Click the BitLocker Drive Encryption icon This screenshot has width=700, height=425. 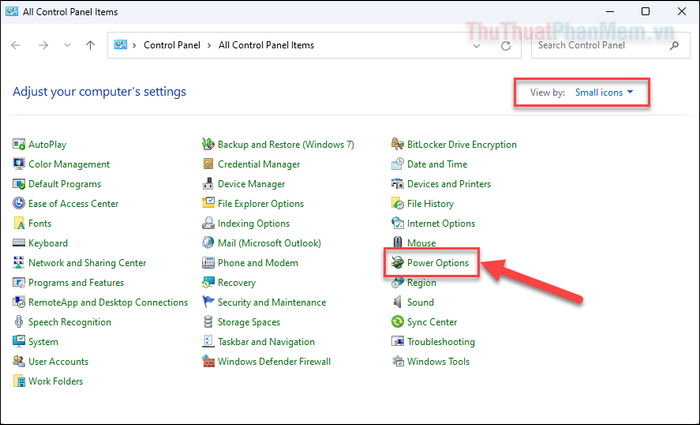[398, 144]
